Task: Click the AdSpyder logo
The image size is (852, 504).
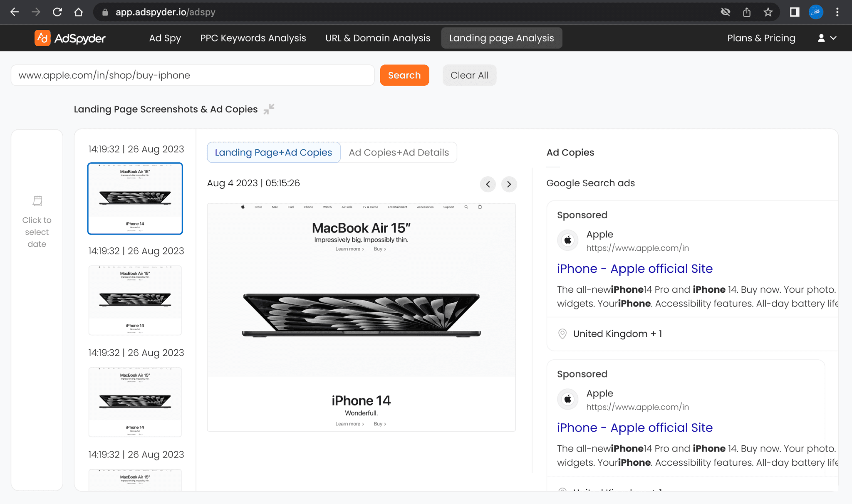Action: pos(70,38)
